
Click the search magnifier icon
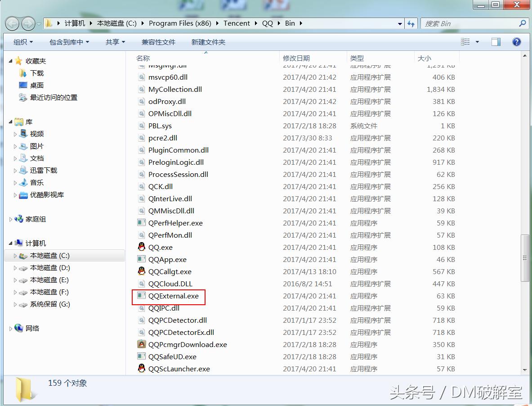coord(523,23)
